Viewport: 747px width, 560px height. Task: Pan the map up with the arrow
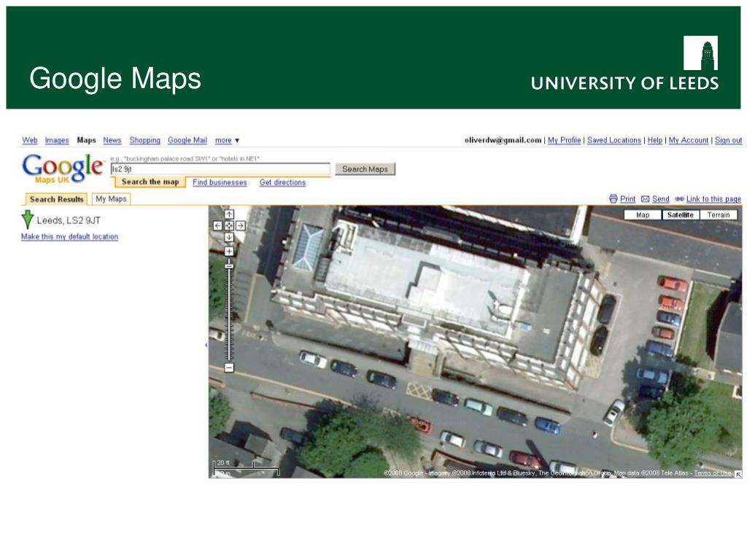pyautogui.click(x=229, y=214)
